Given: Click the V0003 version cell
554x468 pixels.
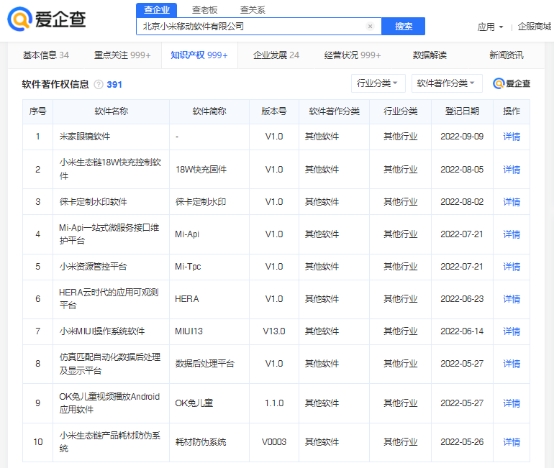Looking at the screenshot, I should pyautogui.click(x=274, y=442).
